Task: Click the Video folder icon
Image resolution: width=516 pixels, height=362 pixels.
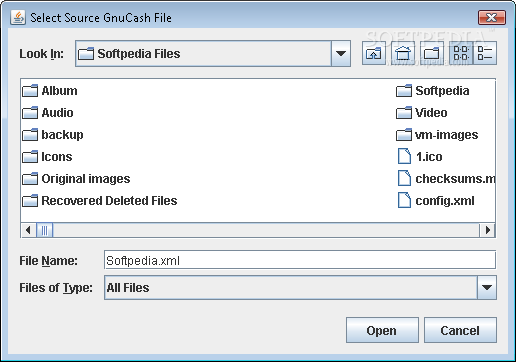Action: (404, 113)
